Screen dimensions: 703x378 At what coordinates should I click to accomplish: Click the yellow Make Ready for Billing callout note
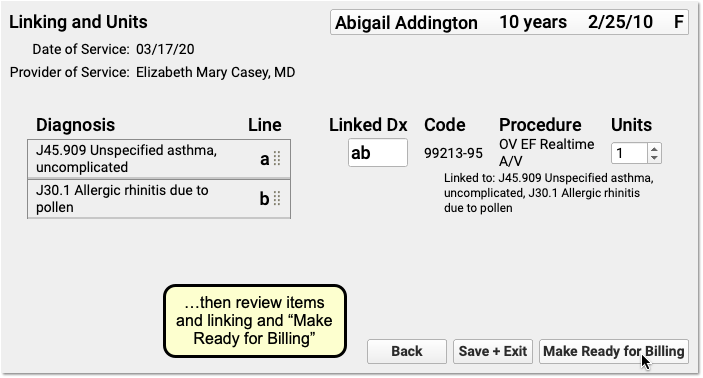pyautogui.click(x=255, y=321)
